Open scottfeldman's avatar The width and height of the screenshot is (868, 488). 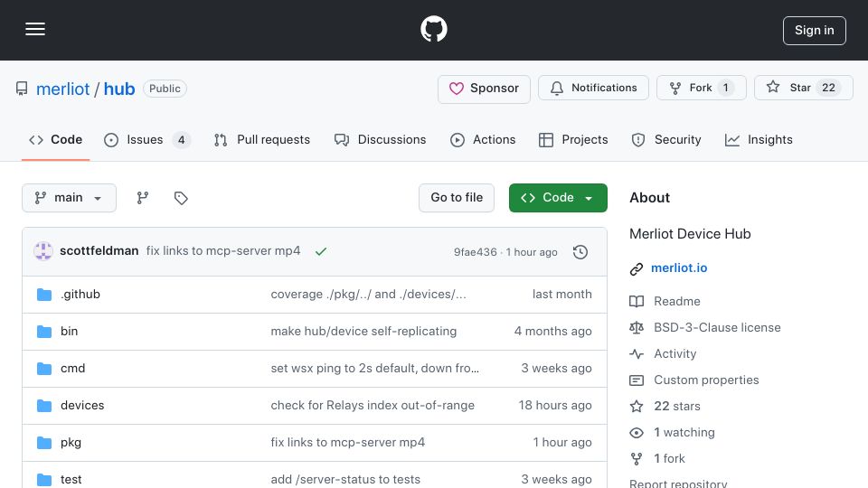(43, 251)
